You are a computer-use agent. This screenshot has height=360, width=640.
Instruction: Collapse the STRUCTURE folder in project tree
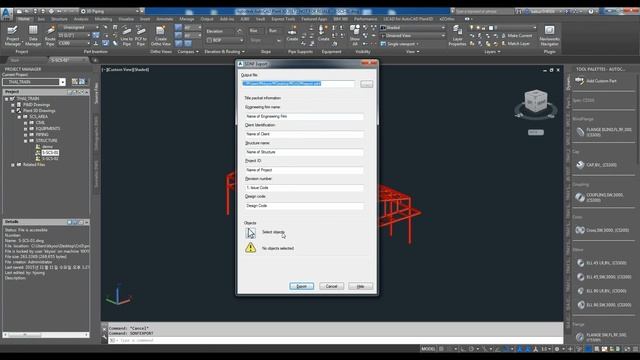[x=25, y=140]
